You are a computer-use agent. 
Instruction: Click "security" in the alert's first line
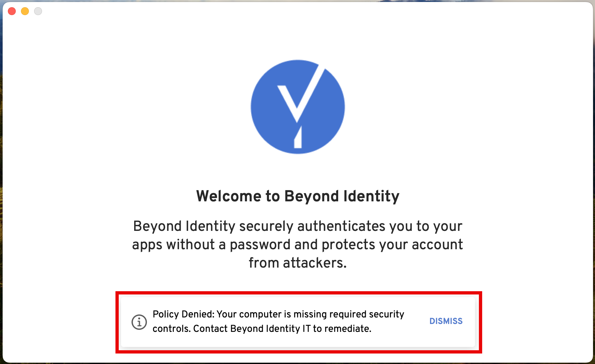[386, 314]
